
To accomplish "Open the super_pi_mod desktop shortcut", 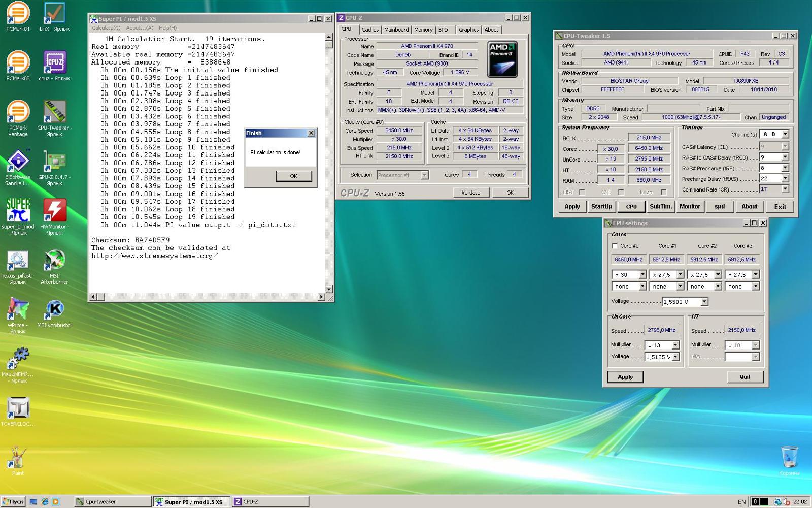I will (18, 217).
